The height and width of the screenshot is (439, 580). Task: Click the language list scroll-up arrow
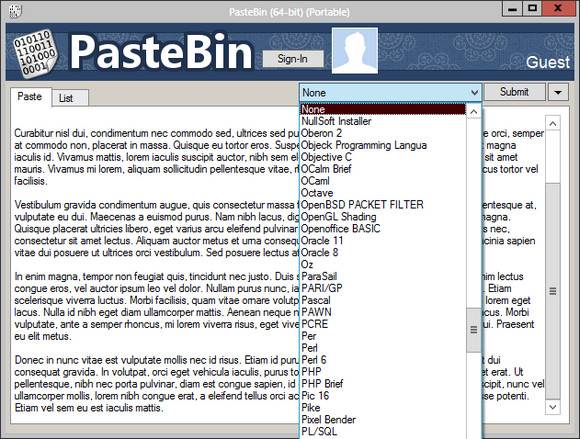pyautogui.click(x=474, y=111)
